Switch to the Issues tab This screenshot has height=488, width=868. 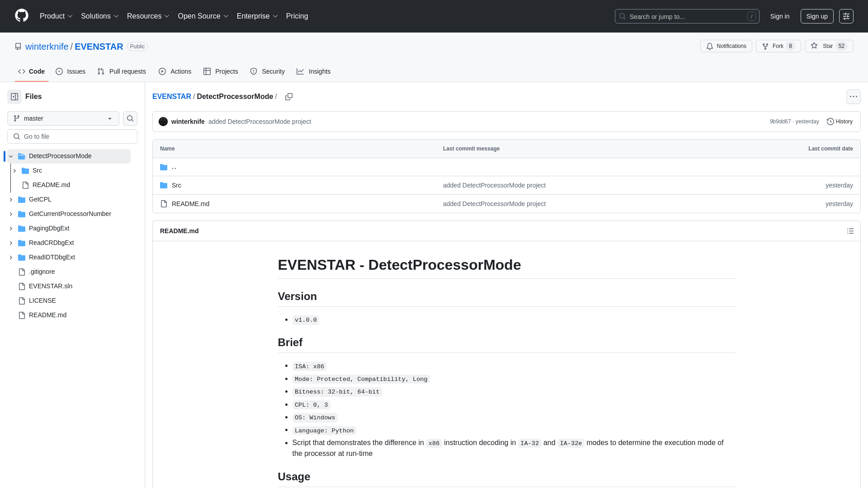(71, 71)
